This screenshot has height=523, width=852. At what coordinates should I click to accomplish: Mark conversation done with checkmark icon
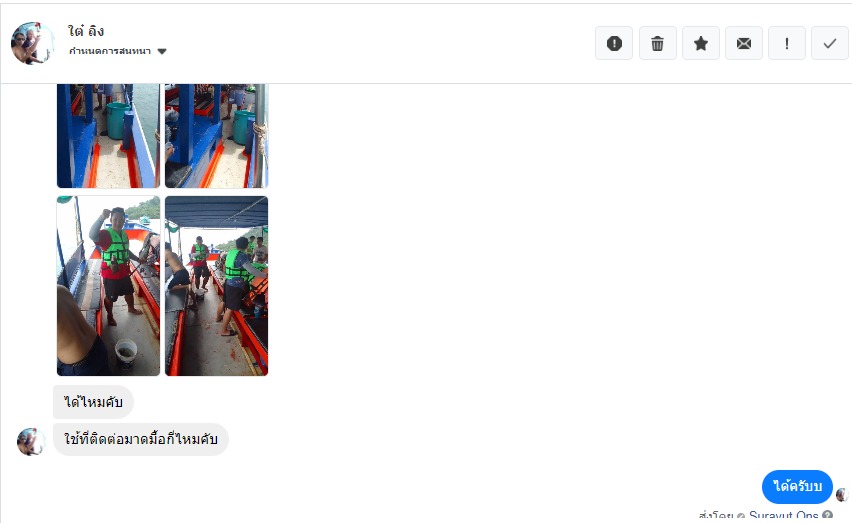click(830, 43)
